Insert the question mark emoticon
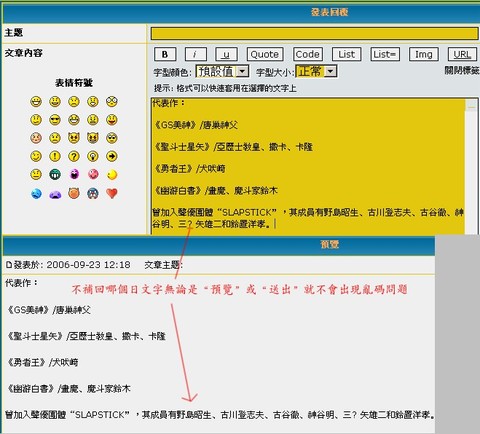Image resolution: width=480 pixels, height=434 pixels. [74, 156]
